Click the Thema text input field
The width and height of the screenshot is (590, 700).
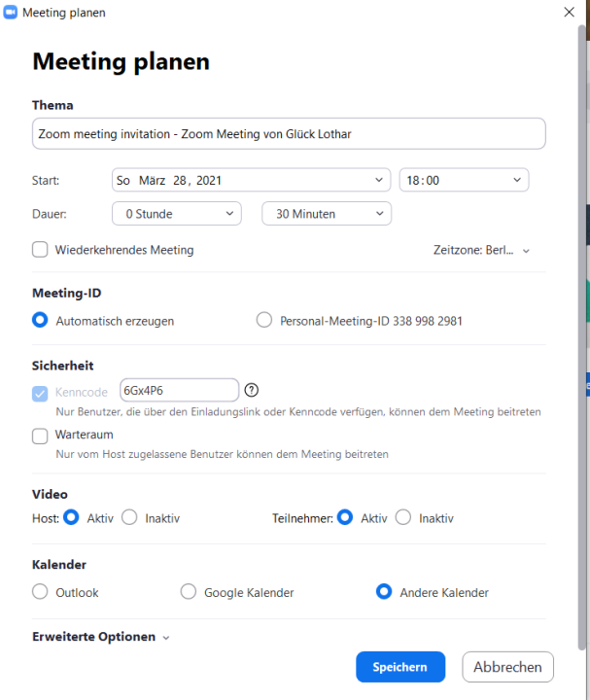tap(289, 133)
